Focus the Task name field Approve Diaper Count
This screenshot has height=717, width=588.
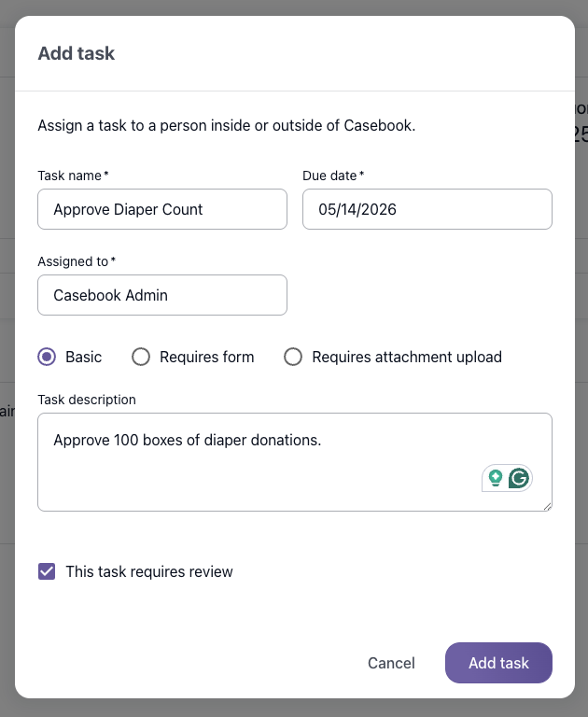click(162, 209)
